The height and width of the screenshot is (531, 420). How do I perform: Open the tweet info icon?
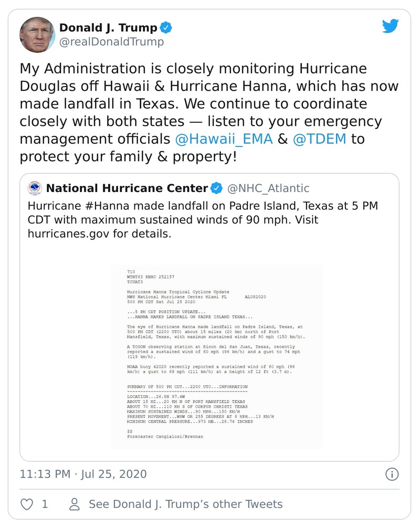coord(392,474)
